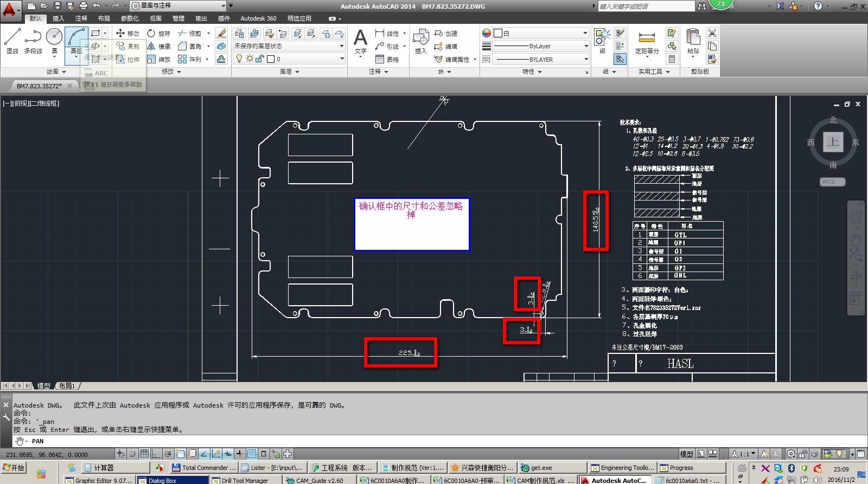Toggle polar tracking in status bar
The image size is (868, 484).
pyautogui.click(x=168, y=454)
